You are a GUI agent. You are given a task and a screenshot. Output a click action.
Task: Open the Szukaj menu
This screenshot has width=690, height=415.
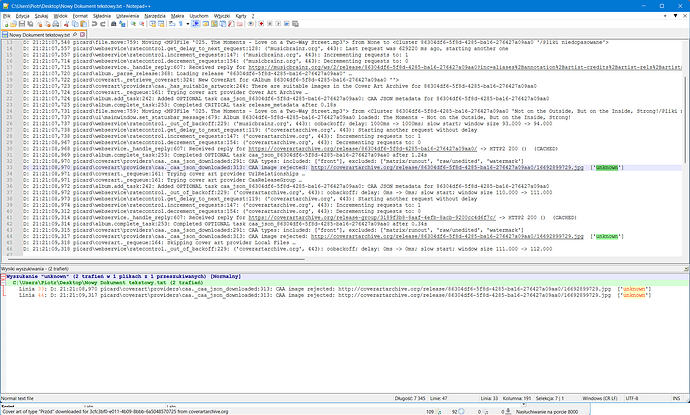click(x=41, y=16)
